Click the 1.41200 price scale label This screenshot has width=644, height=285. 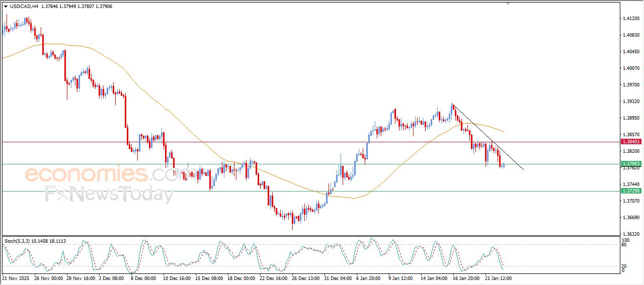(x=631, y=19)
